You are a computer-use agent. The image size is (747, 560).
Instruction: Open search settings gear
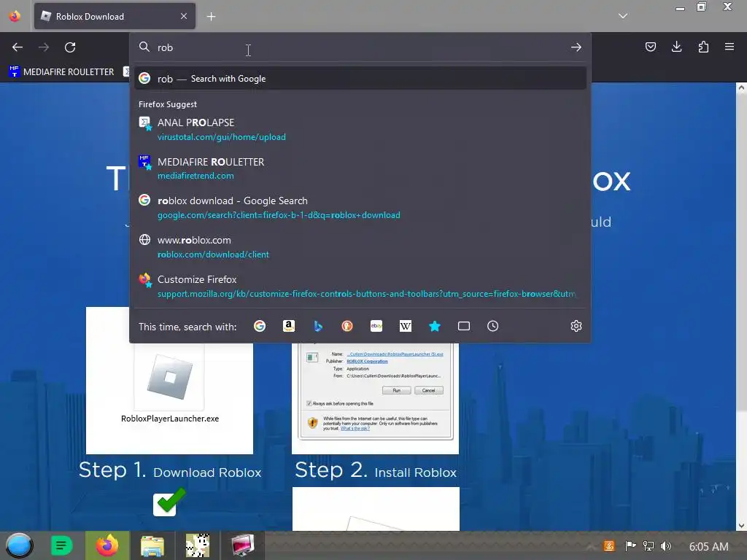pyautogui.click(x=576, y=326)
